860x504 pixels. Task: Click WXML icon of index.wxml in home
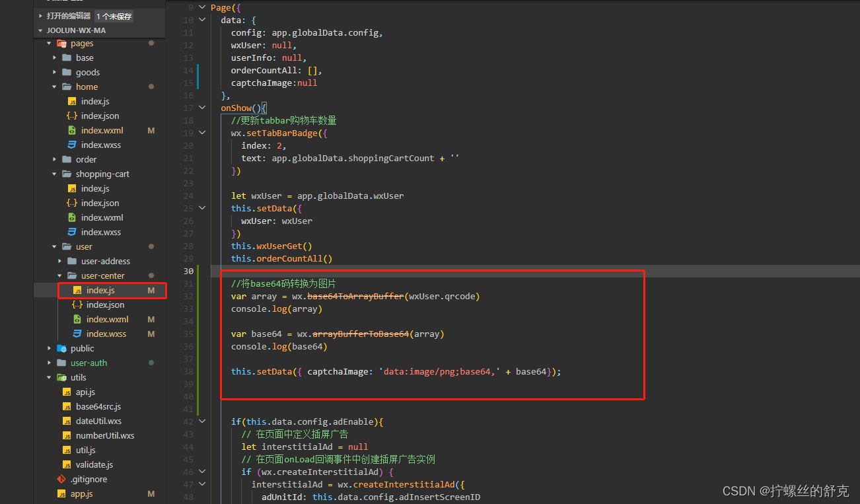pyautogui.click(x=72, y=131)
